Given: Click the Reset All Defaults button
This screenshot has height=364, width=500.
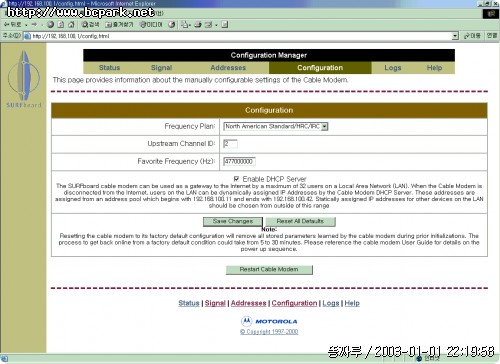Looking at the screenshot, I should coord(300,221).
